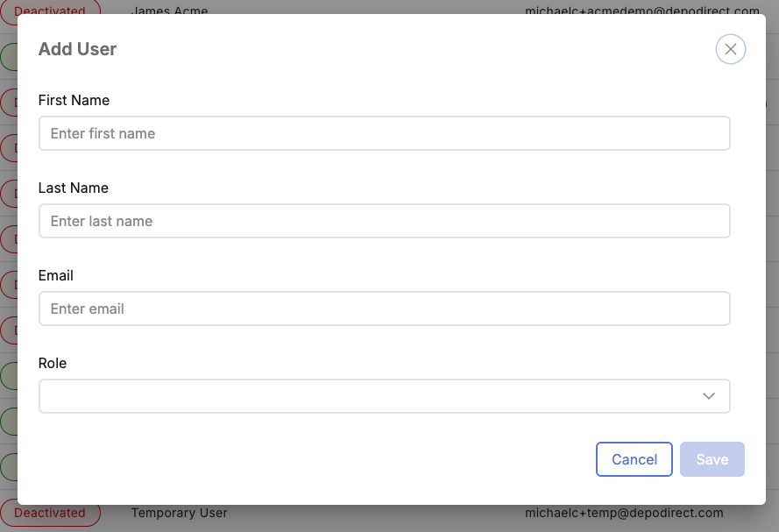Click the Last Name label
The width and height of the screenshot is (779, 532).
pos(74,188)
